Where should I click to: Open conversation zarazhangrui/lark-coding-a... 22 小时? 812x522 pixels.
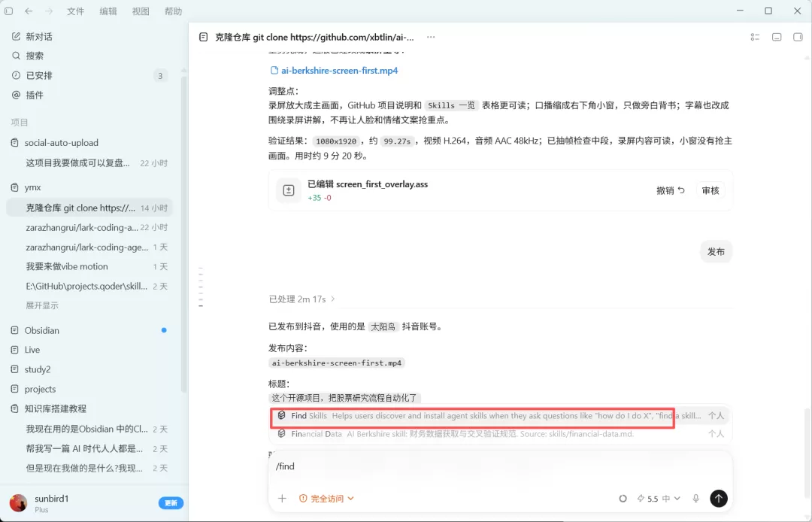pyautogui.click(x=89, y=227)
